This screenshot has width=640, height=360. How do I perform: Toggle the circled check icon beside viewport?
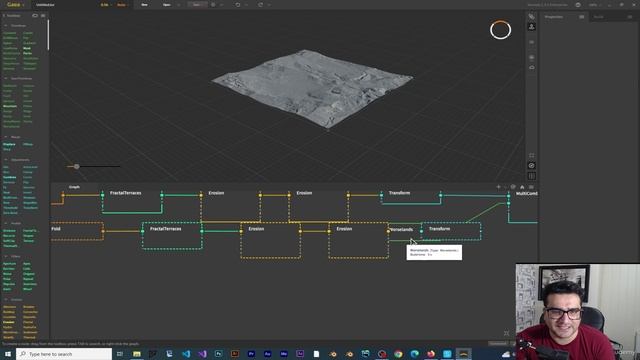531,165
